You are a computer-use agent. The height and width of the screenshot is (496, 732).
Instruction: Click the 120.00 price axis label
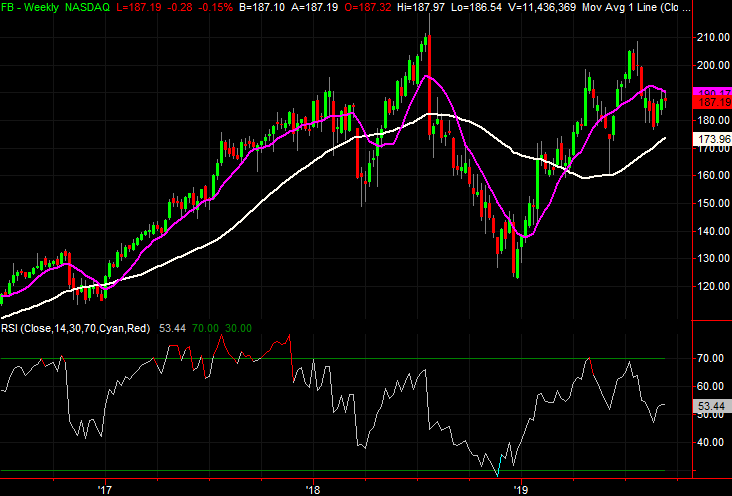pyautogui.click(x=713, y=286)
